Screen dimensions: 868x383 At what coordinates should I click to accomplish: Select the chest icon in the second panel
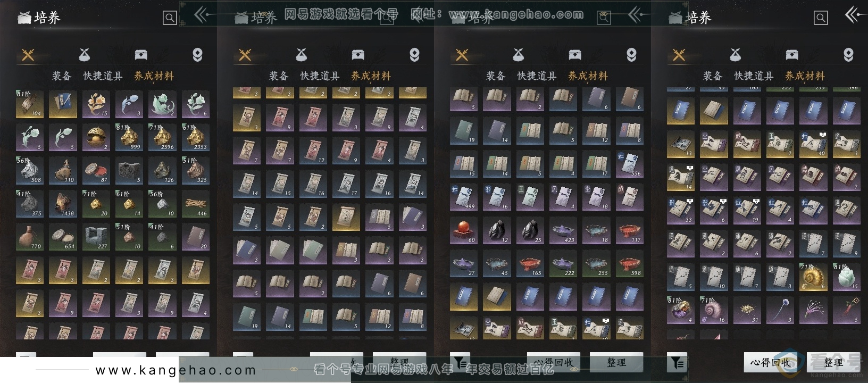pyautogui.click(x=358, y=54)
